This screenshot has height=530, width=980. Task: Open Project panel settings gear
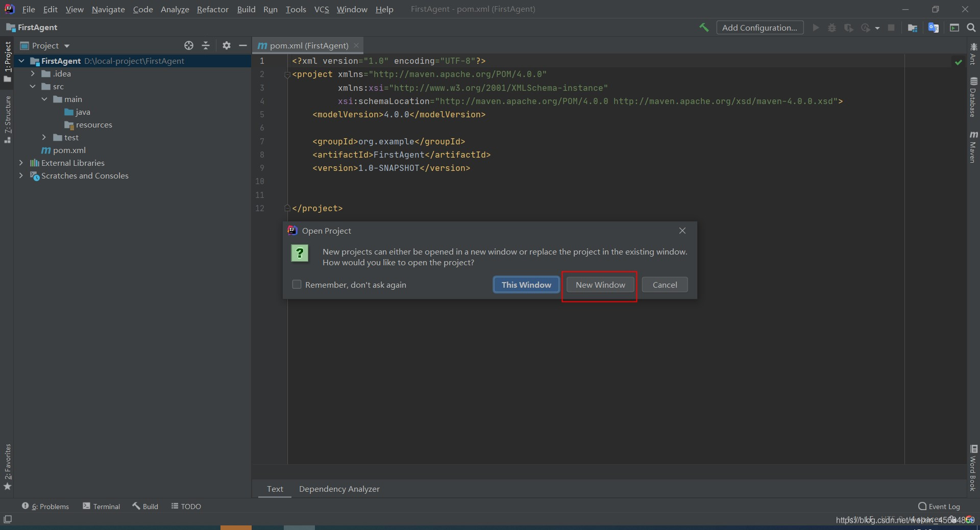pos(227,45)
